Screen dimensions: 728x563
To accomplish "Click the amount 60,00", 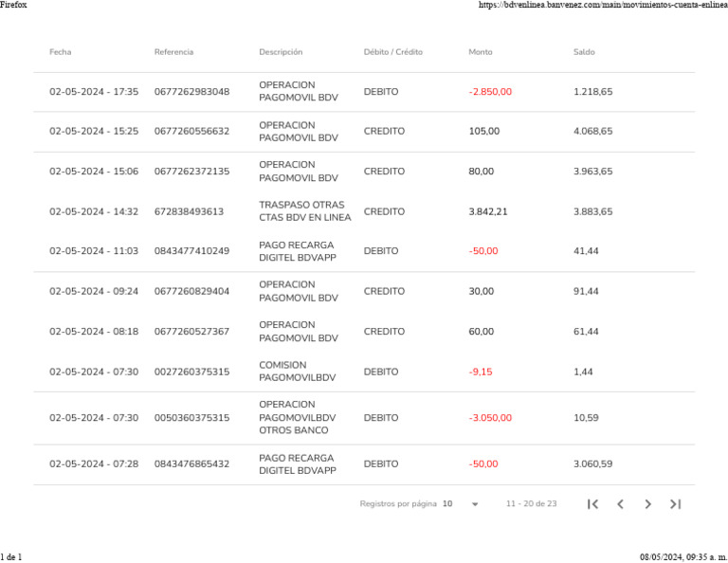I will [481, 332].
